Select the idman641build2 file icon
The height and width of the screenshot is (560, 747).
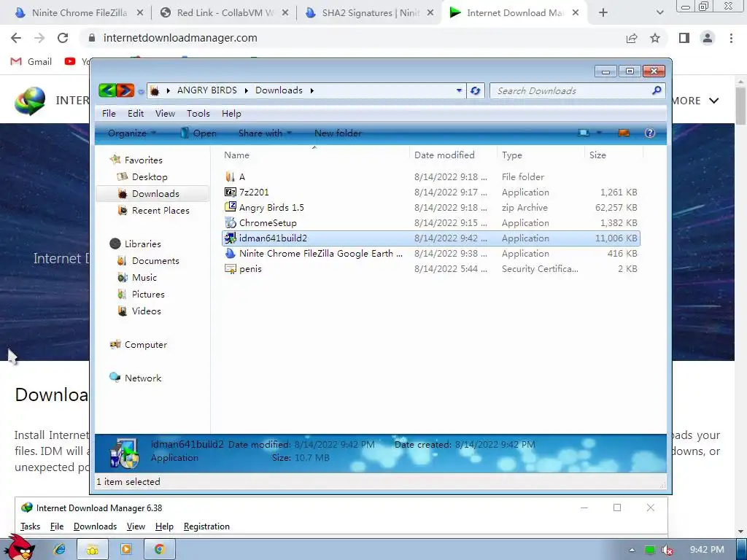coord(230,238)
